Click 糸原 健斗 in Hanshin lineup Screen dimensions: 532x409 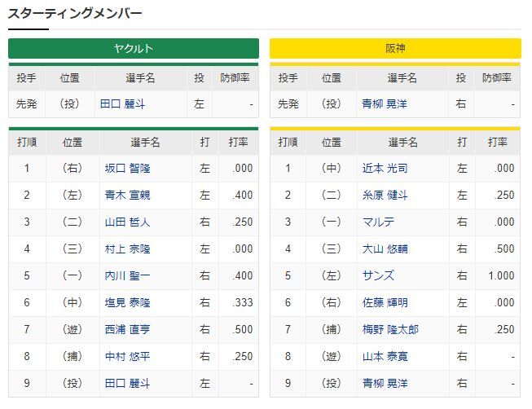pos(385,196)
